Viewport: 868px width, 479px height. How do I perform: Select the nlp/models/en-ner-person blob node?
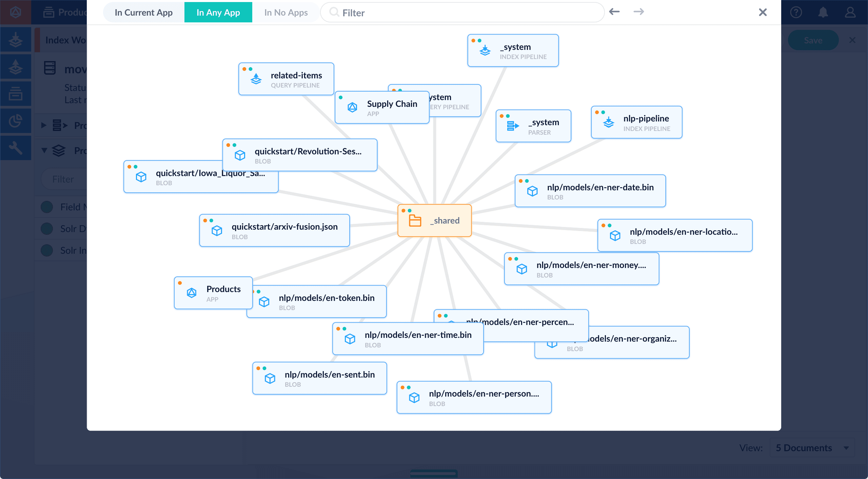[474, 397]
